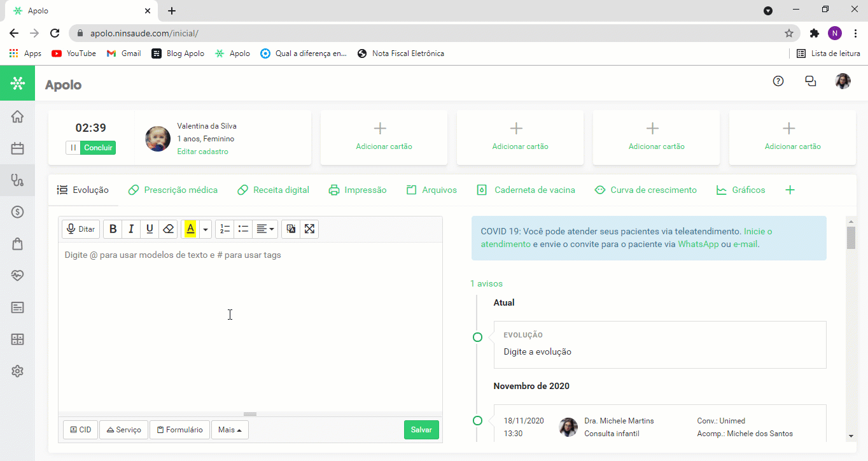Open the help question mark icon

778,81
